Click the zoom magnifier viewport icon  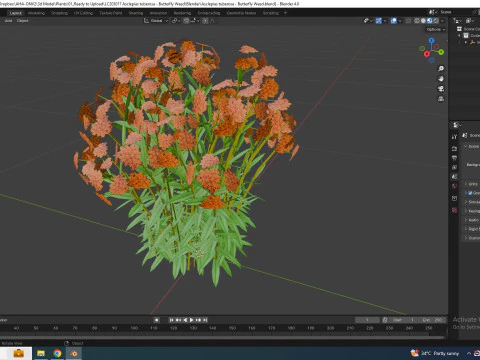point(441,69)
